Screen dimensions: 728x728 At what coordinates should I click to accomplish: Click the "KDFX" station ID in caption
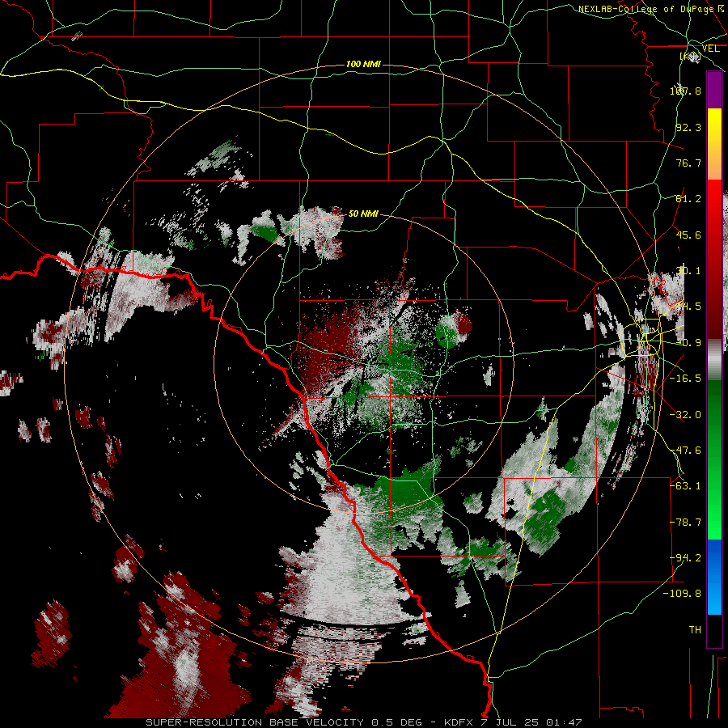tap(459, 722)
